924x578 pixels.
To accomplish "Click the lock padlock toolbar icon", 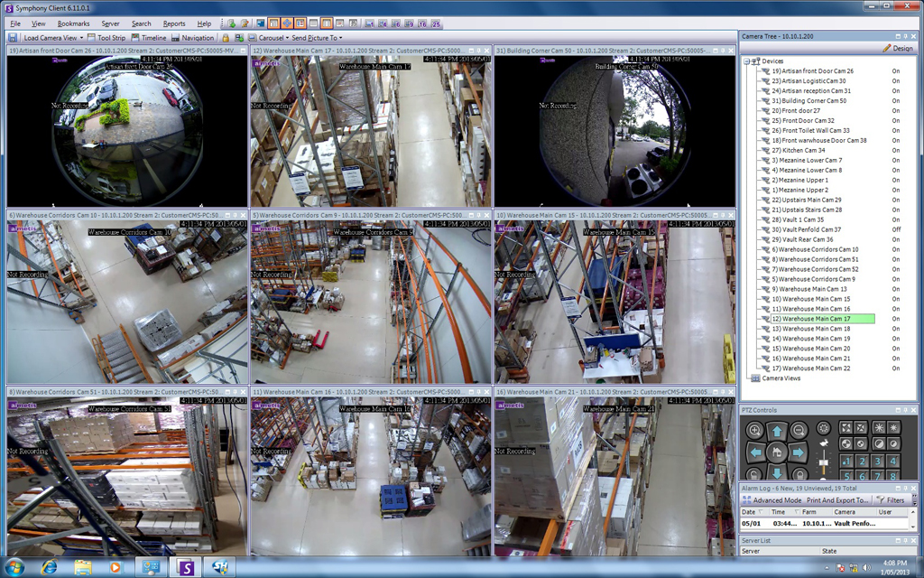I will coord(226,38).
